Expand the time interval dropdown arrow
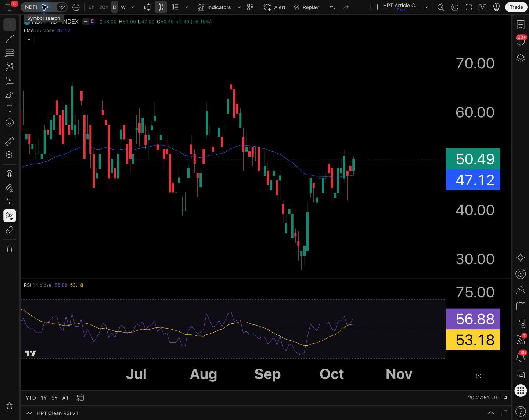The height and width of the screenshot is (420, 529). (x=132, y=7)
